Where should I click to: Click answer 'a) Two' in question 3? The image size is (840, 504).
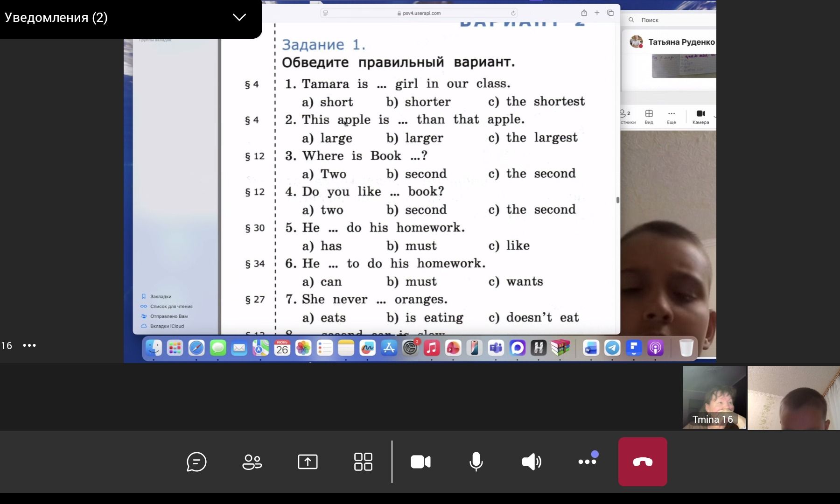point(324,174)
